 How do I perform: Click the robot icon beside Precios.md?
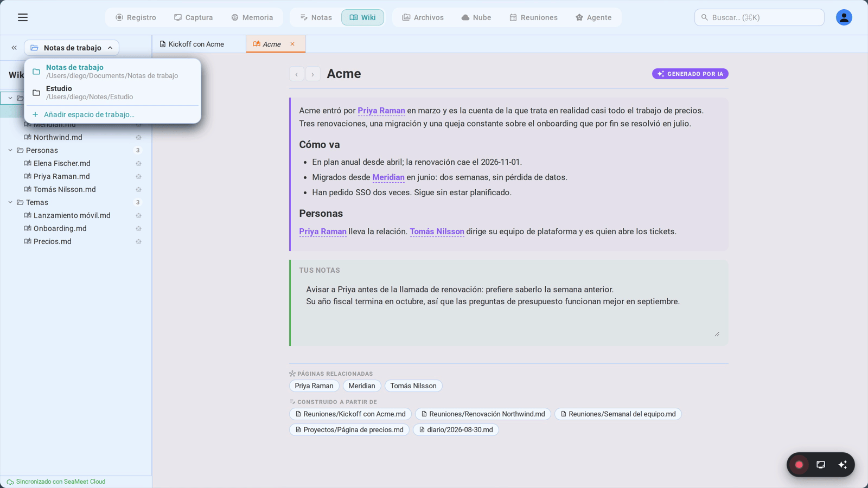tap(138, 242)
